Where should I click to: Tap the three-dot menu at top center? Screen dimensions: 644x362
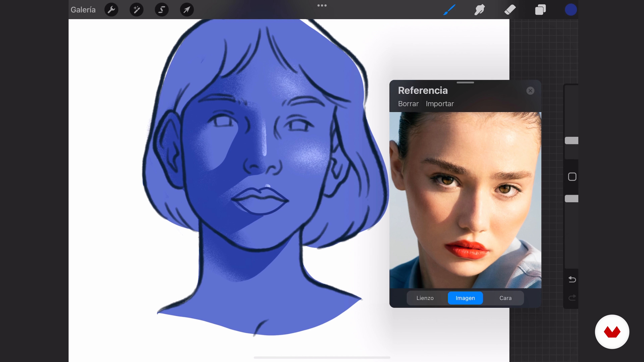tap(322, 6)
